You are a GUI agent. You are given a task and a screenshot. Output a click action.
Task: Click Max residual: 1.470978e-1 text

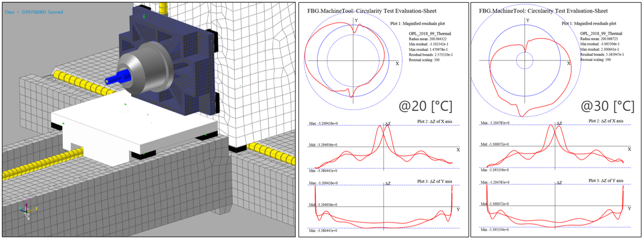[x=428, y=49]
